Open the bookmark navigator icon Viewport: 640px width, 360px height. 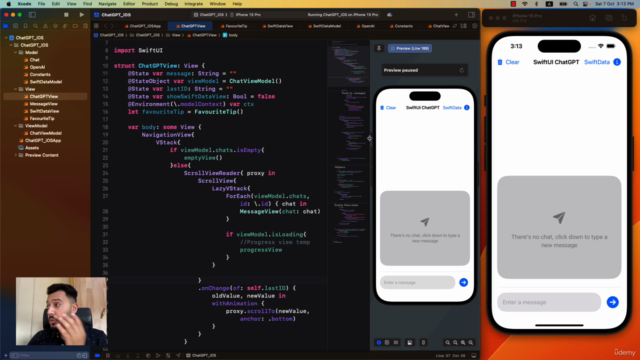[25, 26]
